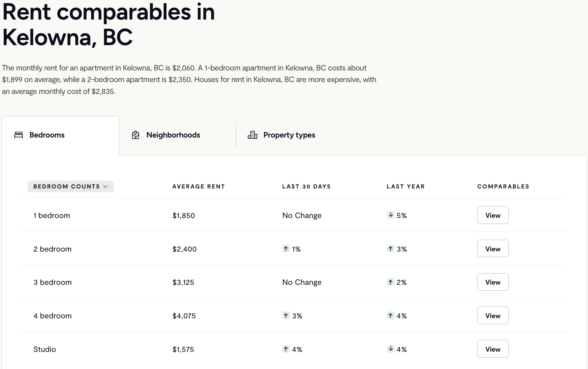Click the building icon beside Property types
Image resolution: width=588 pixels, height=369 pixels.
click(x=253, y=135)
